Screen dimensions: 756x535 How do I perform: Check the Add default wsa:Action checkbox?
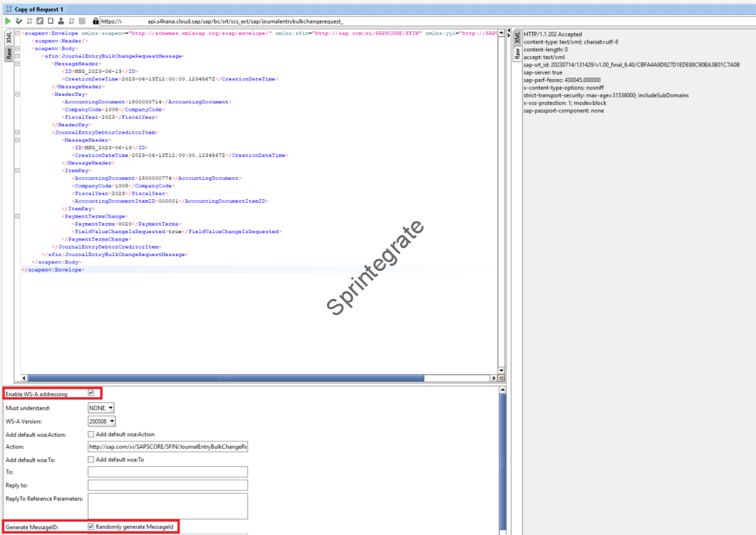[x=91, y=434]
